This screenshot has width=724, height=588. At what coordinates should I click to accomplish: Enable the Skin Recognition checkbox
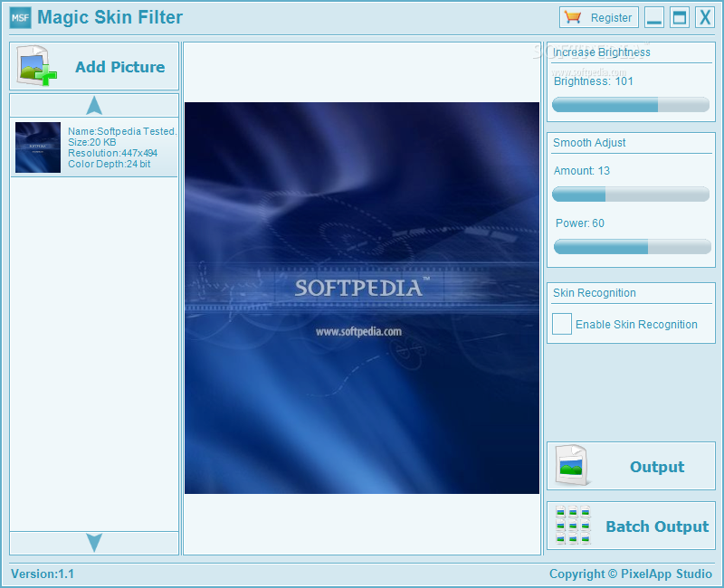pyautogui.click(x=562, y=324)
